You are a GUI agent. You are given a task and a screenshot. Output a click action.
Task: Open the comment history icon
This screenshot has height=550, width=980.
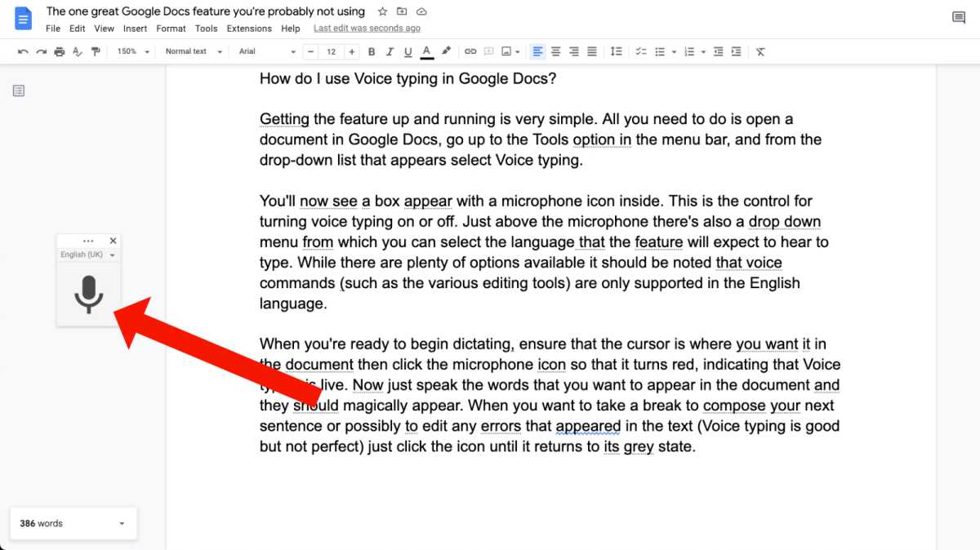(x=959, y=18)
